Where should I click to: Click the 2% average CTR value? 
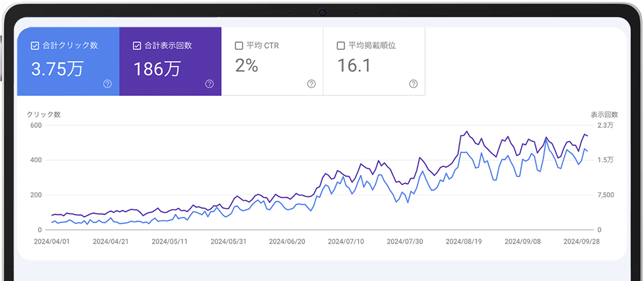(x=246, y=66)
